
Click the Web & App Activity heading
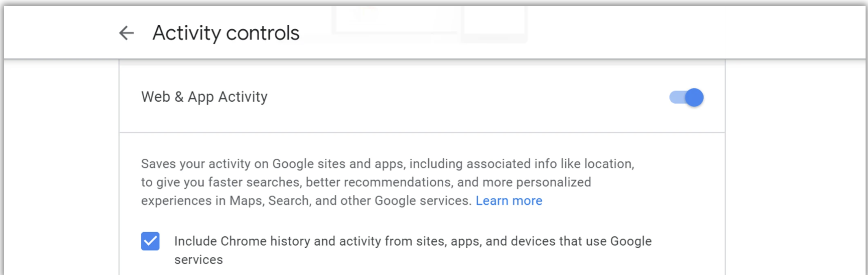(204, 97)
